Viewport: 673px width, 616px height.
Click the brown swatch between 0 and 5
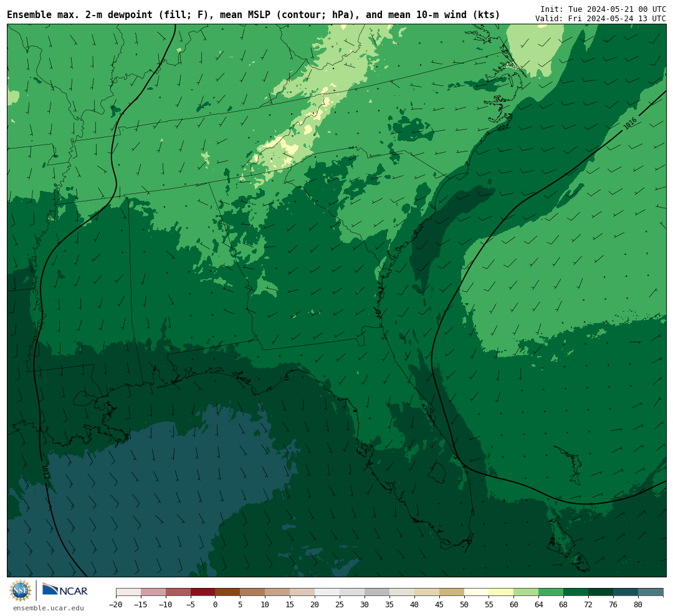point(228,592)
